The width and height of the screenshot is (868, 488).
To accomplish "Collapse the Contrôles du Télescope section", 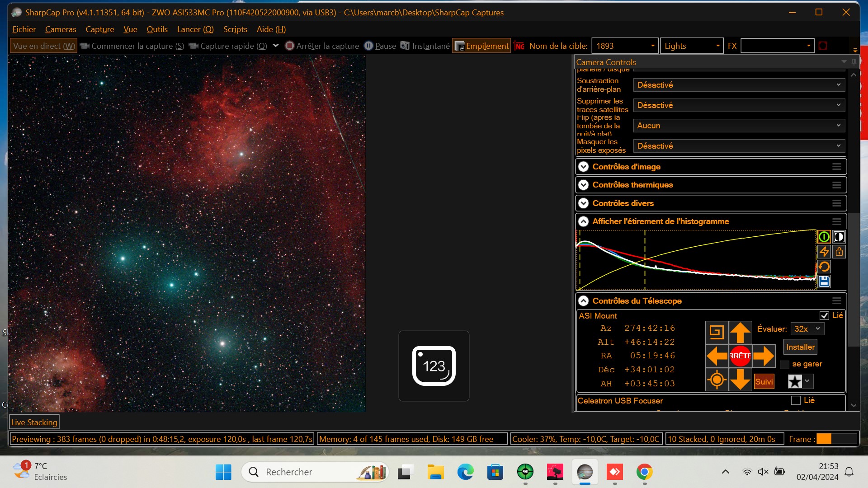I will tap(584, 301).
